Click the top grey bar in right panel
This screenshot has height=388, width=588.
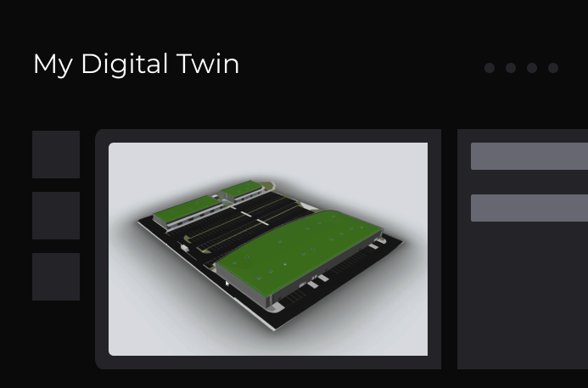coord(529,156)
